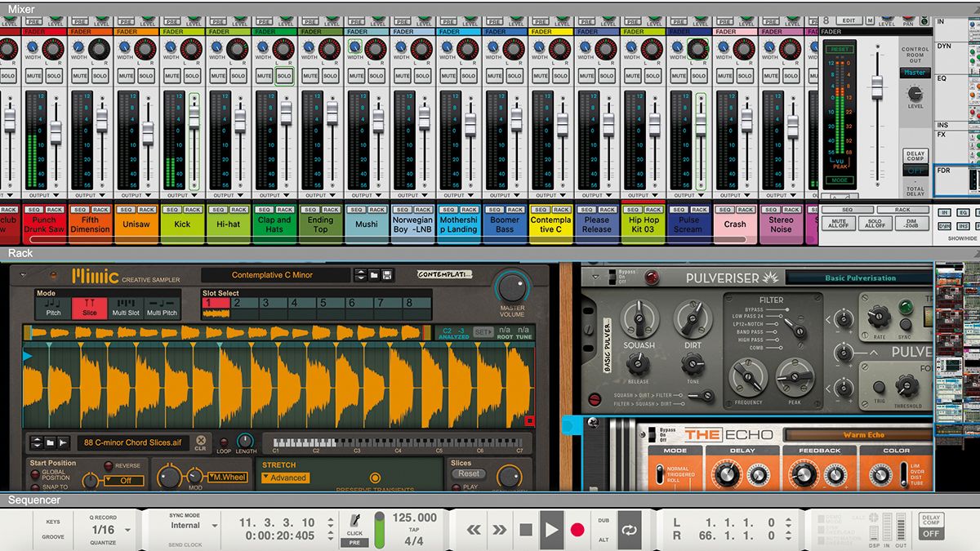Select Multi Slot mode tab in Mimic

(126, 307)
